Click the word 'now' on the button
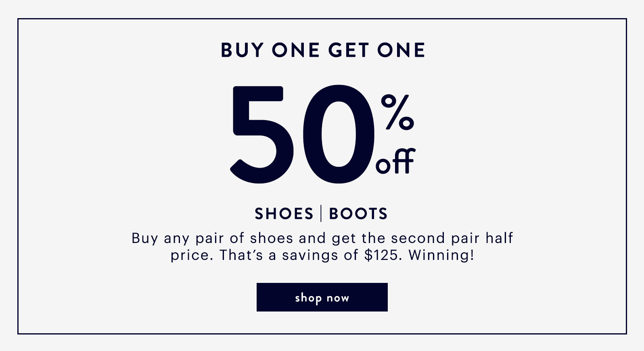The width and height of the screenshot is (644, 351). coord(338,298)
